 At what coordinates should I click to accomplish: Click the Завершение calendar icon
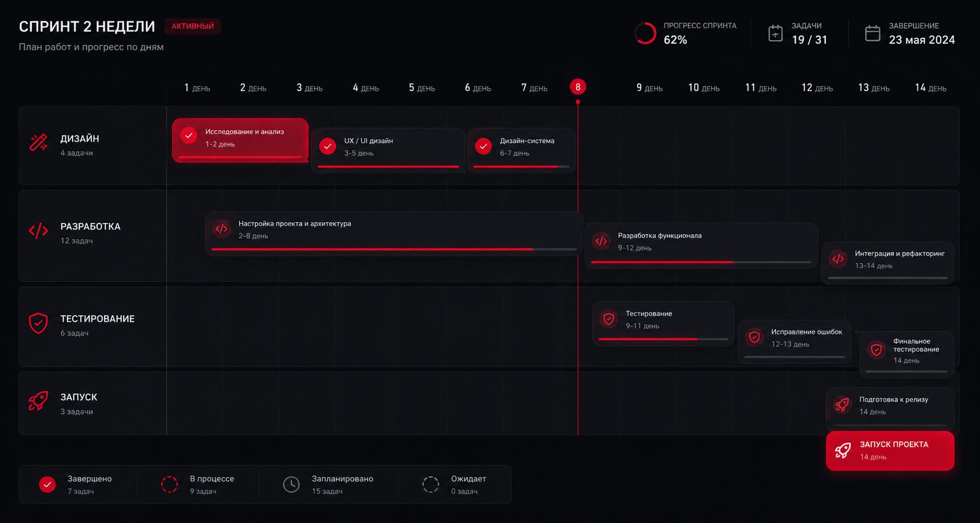click(873, 33)
